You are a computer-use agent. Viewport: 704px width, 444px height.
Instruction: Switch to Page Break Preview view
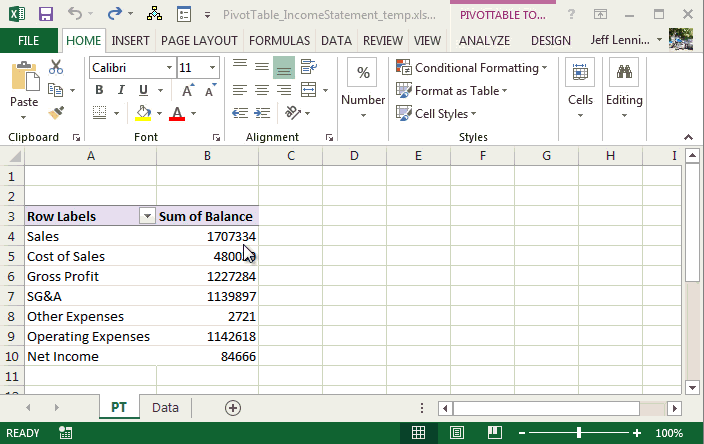[494, 433]
